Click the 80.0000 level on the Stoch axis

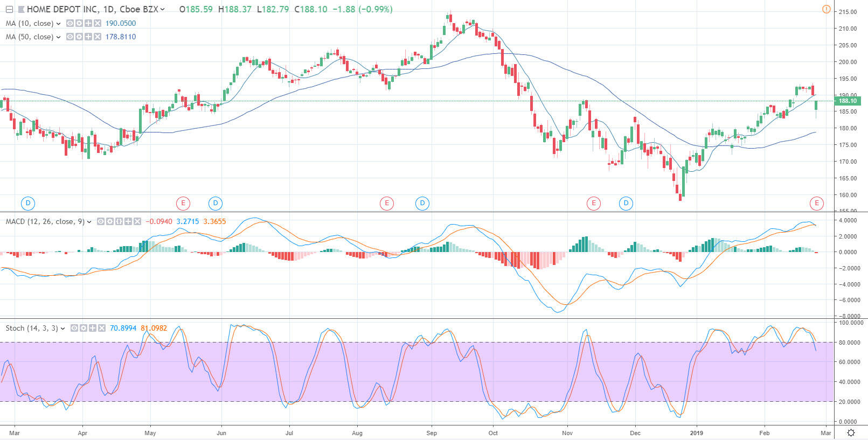tap(849, 343)
